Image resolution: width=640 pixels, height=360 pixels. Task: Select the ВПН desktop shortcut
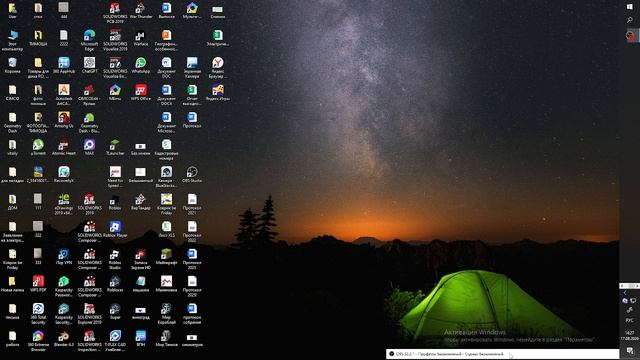click(x=141, y=339)
